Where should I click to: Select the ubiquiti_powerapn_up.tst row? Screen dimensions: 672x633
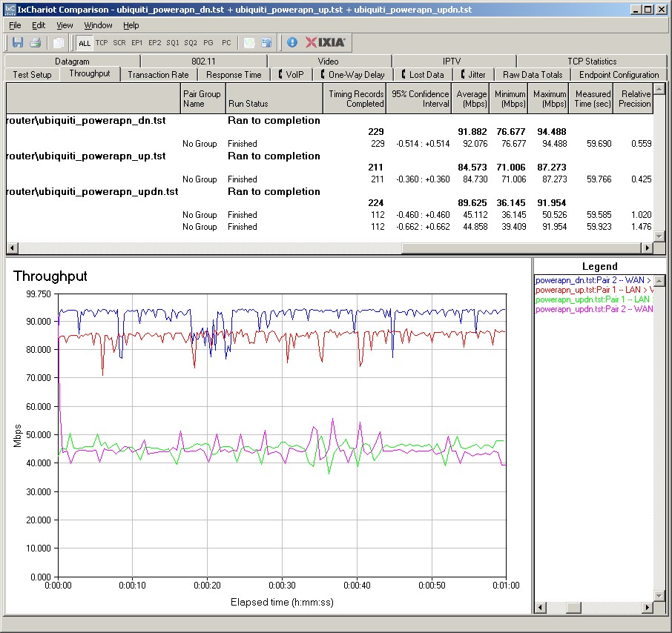click(329, 156)
